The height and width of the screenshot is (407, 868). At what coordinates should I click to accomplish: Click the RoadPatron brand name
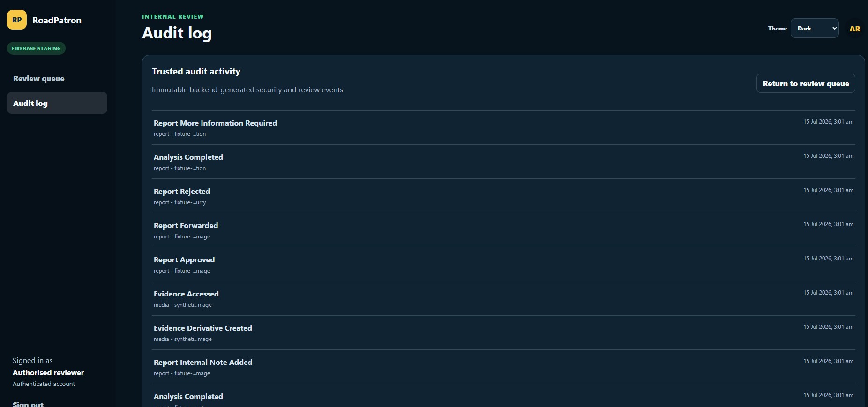tap(57, 20)
